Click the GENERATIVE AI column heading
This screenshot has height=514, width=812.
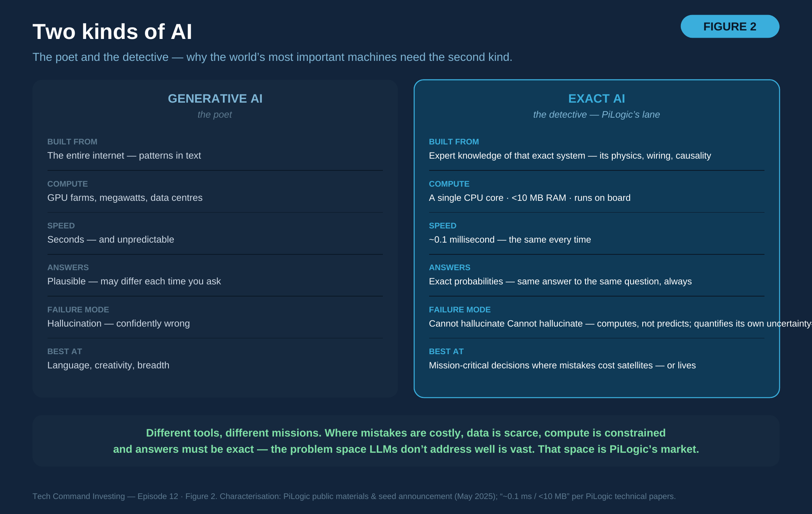[x=215, y=99]
